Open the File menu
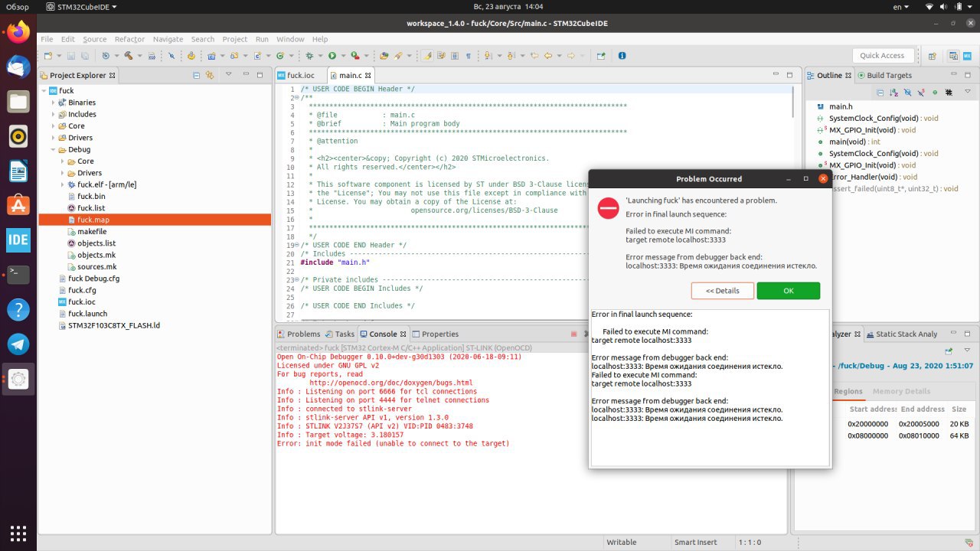 coord(47,39)
